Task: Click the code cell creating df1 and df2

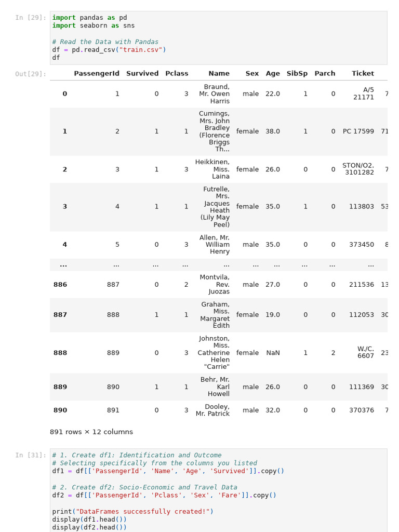Action: [219, 490]
